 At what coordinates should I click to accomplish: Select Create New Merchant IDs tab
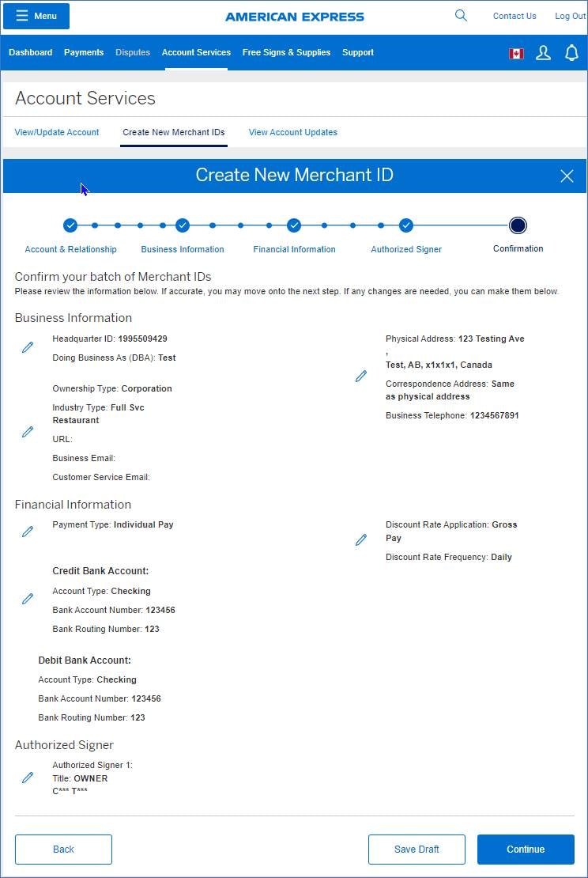pos(174,133)
